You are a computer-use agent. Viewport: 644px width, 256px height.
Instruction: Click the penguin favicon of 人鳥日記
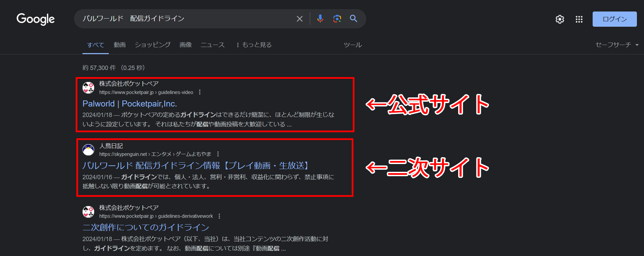click(89, 149)
